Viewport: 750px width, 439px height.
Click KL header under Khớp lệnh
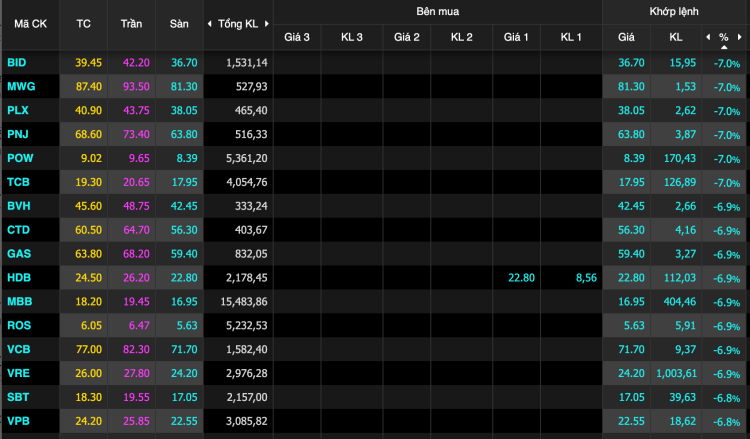point(676,37)
